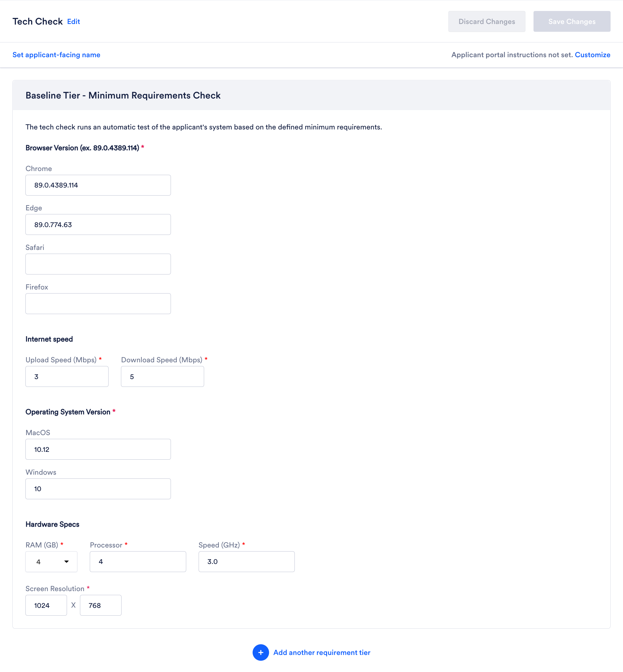Open Set applicant-facing name link
623x672 pixels.
[56, 55]
